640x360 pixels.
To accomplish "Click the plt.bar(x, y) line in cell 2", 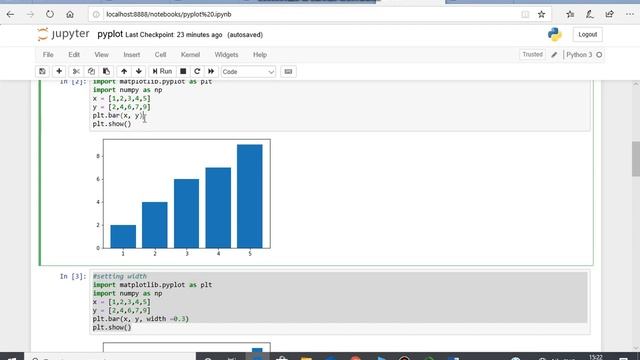I will pyautogui.click(x=119, y=116).
